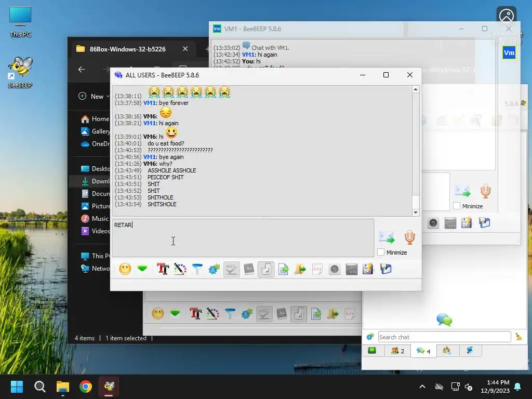Open Windows Start menu
The height and width of the screenshot is (399, 532).
click(x=17, y=387)
